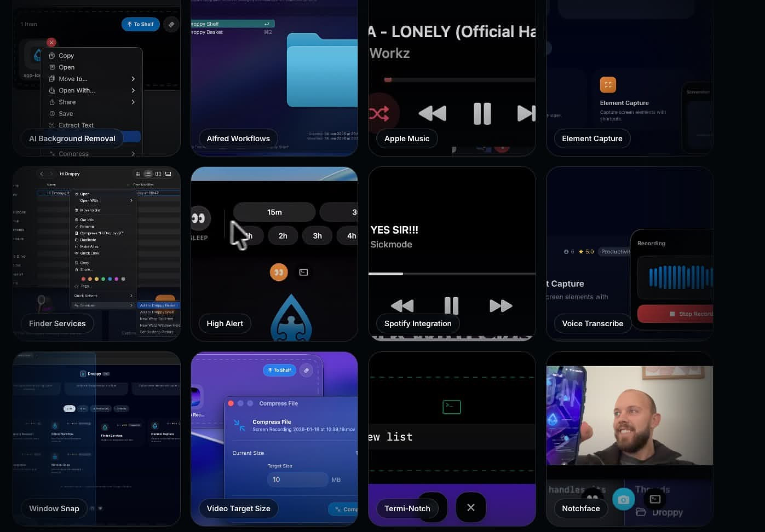Click the green terminal icon in Termi-Notch card

click(x=452, y=407)
